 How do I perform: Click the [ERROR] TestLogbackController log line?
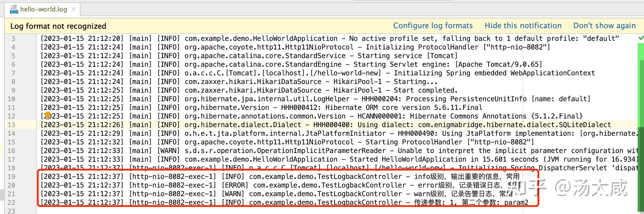(x=280, y=185)
